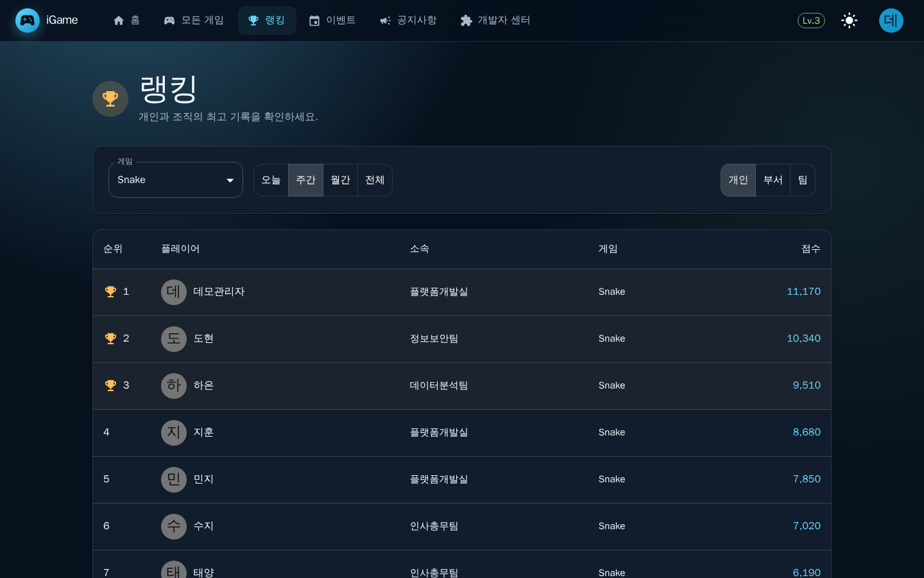This screenshot has height=578, width=924.
Task: Click 점수 column header
Action: click(811, 249)
